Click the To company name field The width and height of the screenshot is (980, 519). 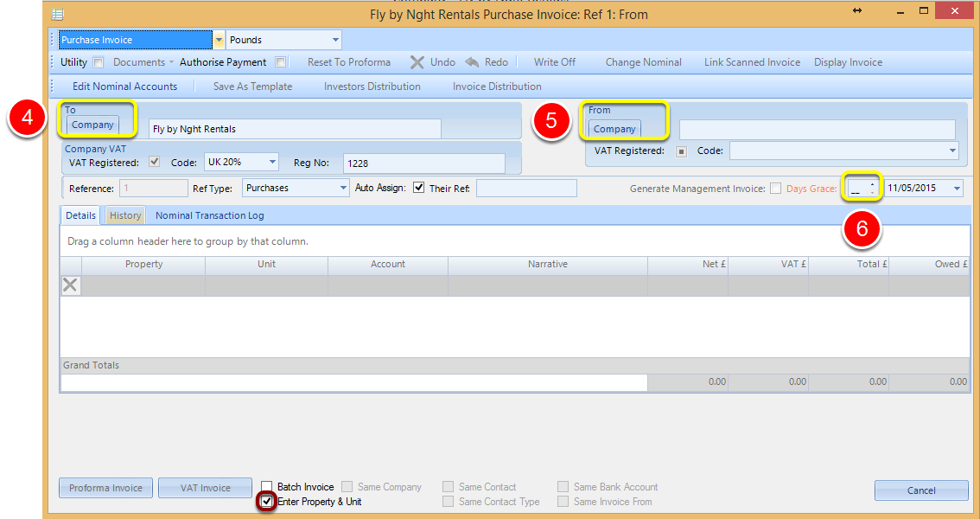coord(295,129)
